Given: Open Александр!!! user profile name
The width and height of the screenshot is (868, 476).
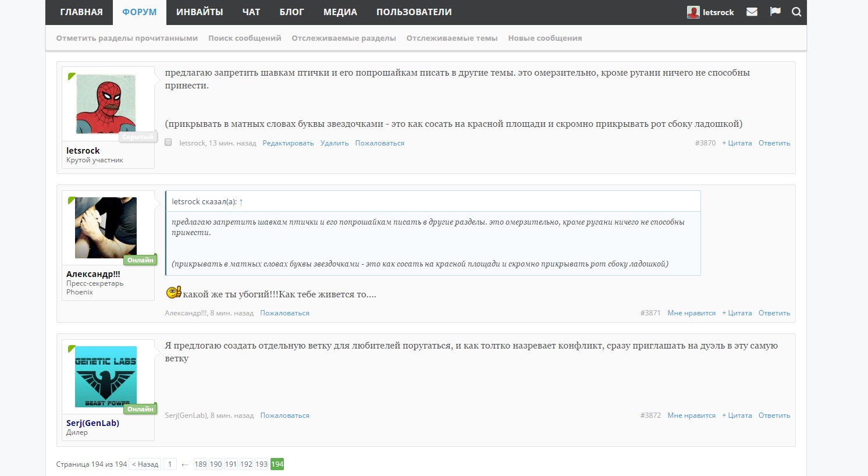Looking at the screenshot, I should click(x=93, y=274).
